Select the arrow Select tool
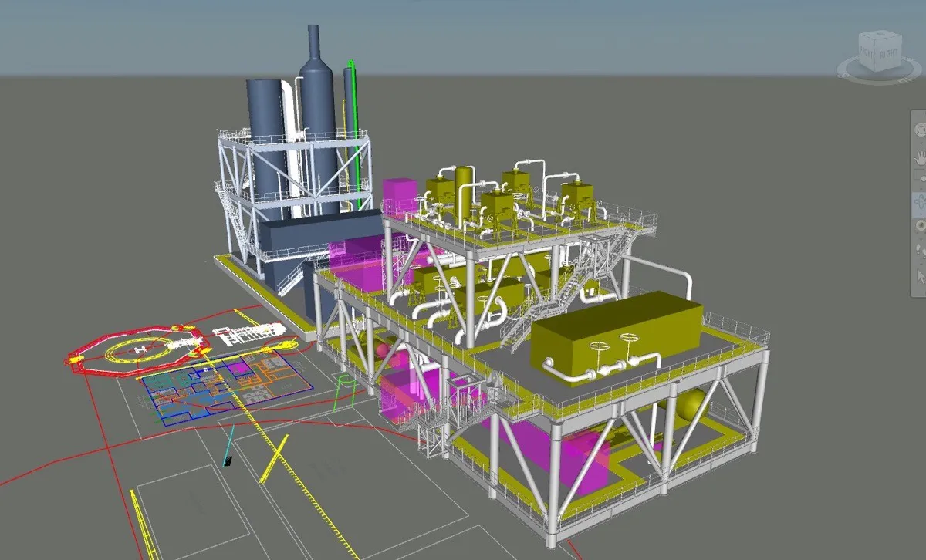 point(921,276)
